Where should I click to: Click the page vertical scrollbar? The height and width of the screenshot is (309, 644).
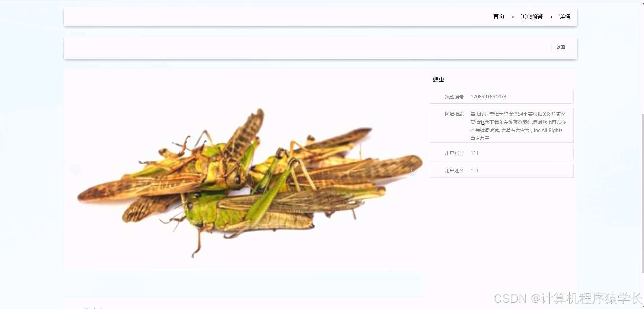642,194
